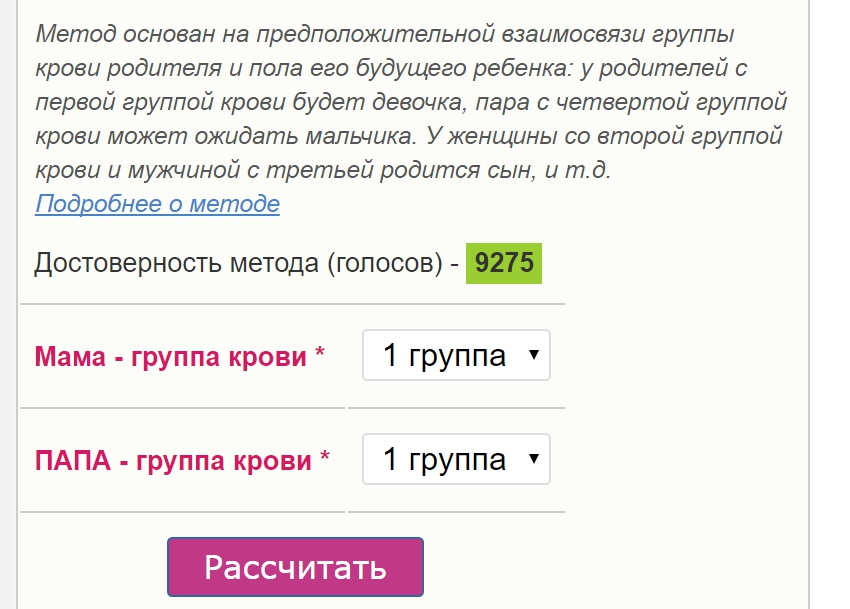
Task: Select '1 группа' text in Мама's field
Action: pyautogui.click(x=445, y=356)
